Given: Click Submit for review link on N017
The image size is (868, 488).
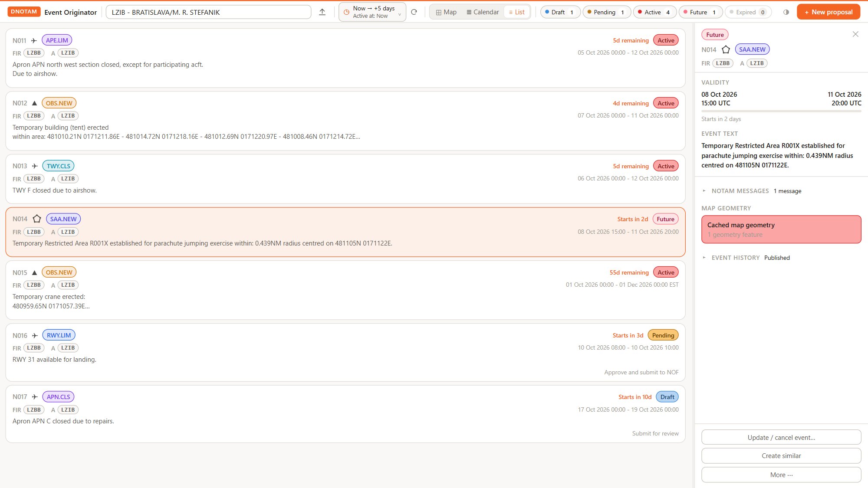Looking at the screenshot, I should point(655,434).
